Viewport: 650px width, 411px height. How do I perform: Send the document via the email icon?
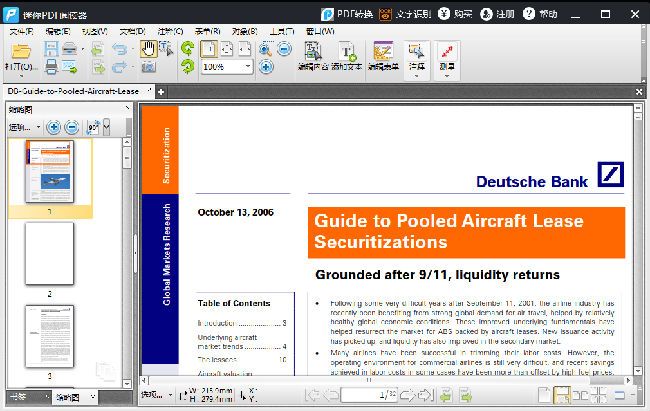(x=70, y=66)
